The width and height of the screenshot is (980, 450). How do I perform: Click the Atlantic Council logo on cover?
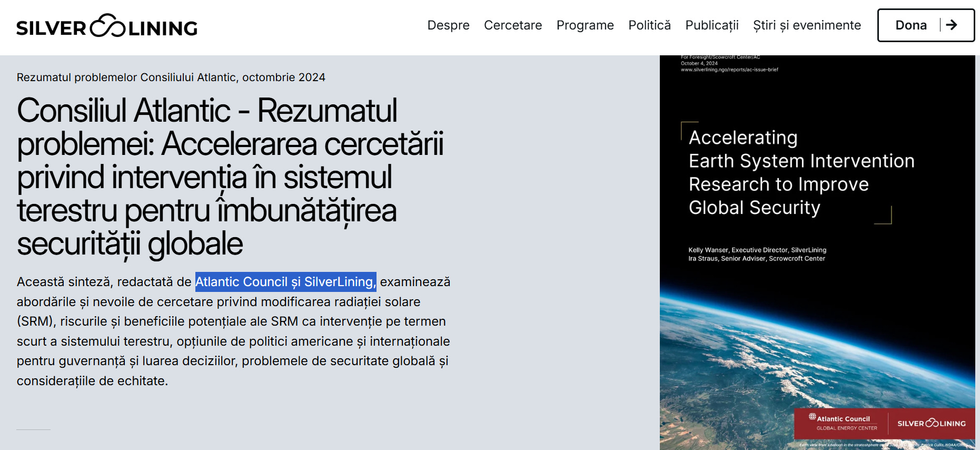click(843, 423)
